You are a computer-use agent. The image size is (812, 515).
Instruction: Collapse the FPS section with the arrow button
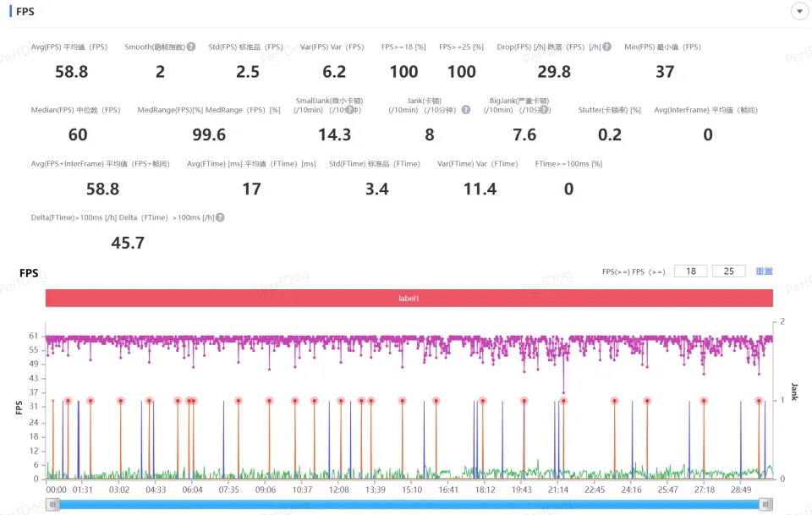798,11
